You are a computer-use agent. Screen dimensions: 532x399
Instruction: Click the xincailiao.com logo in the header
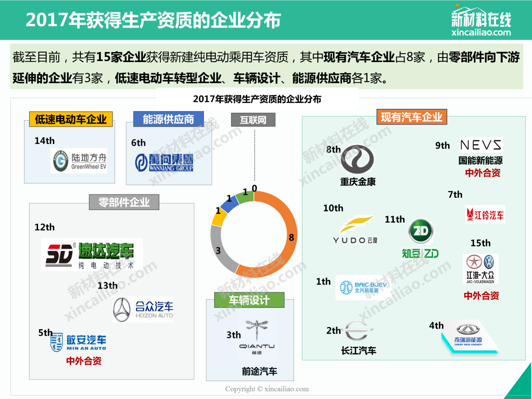click(x=481, y=21)
